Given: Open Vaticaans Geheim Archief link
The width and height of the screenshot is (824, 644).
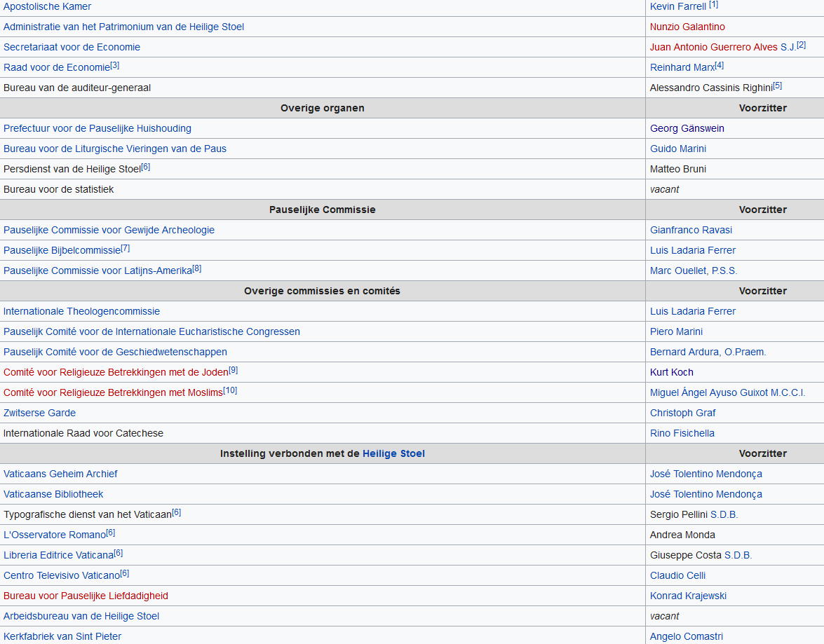Looking at the screenshot, I should (x=60, y=474).
